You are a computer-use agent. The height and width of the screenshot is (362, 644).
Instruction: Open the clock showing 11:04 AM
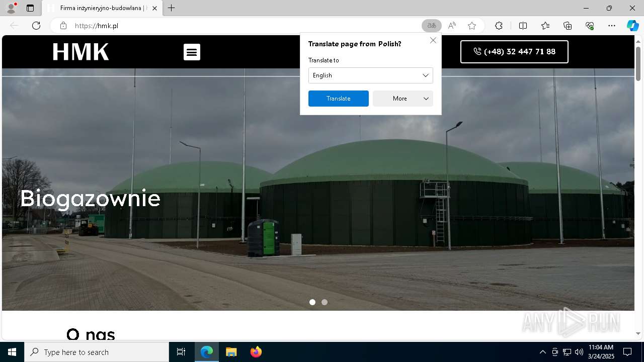point(601,352)
